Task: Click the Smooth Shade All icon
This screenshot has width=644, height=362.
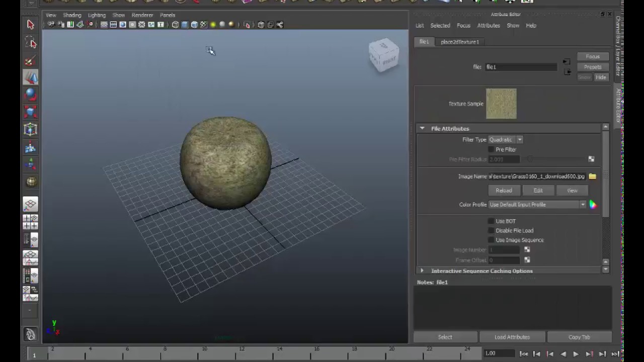Action: pyautogui.click(x=185, y=25)
